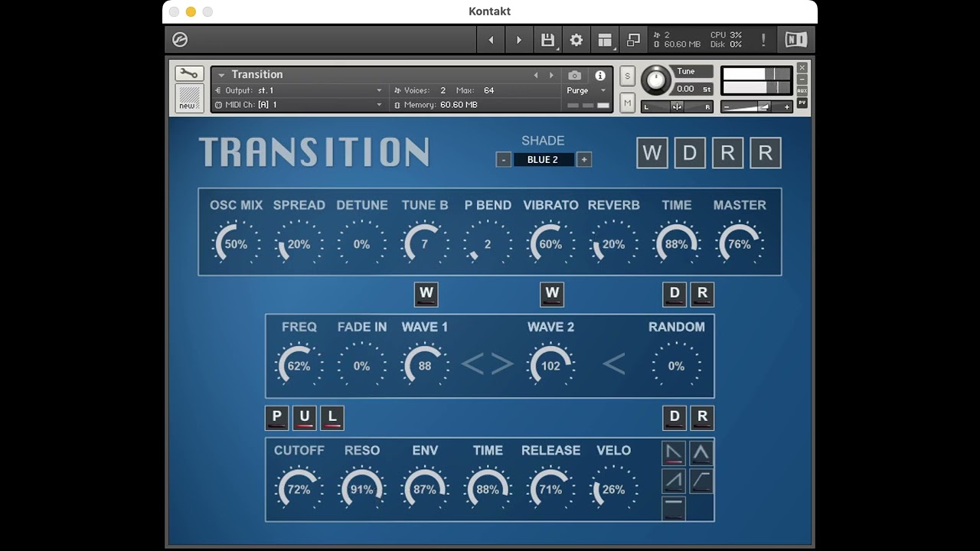
Task: Click the exclamation panic button
Action: 763,40
